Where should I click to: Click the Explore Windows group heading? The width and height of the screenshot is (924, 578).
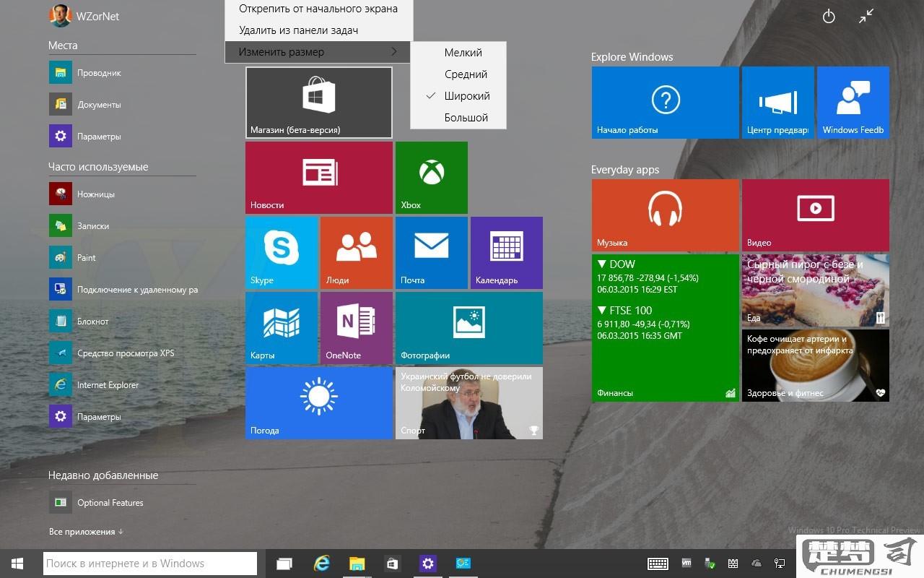point(632,57)
